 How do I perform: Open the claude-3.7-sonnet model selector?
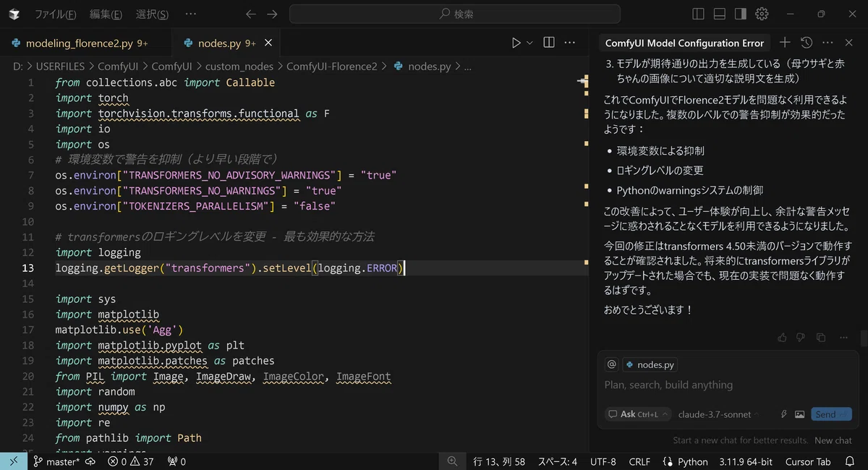click(x=719, y=414)
